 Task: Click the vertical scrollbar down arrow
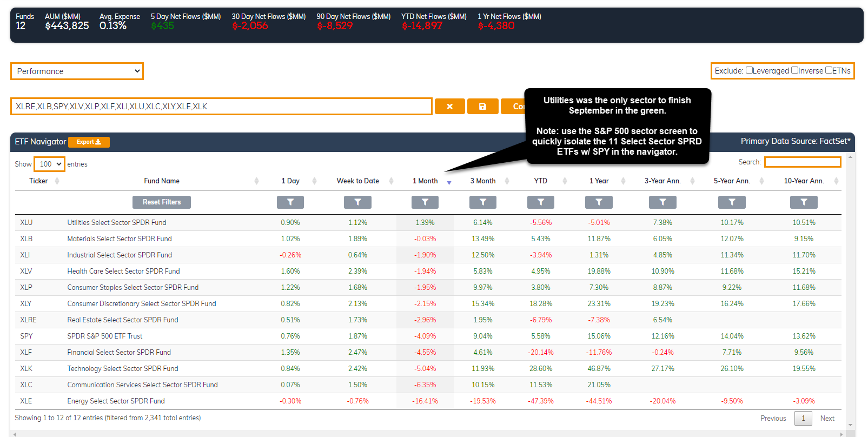[851, 425]
